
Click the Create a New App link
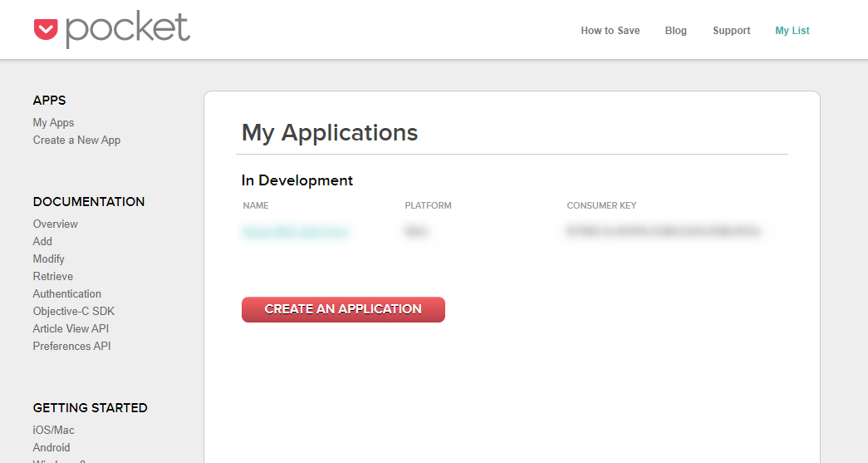click(76, 140)
